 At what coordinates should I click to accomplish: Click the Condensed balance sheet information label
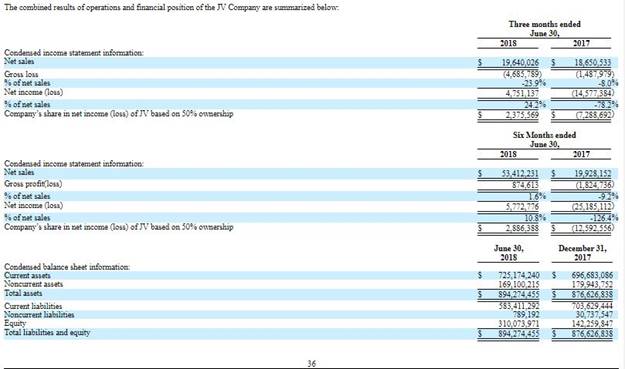[x=67, y=267]
